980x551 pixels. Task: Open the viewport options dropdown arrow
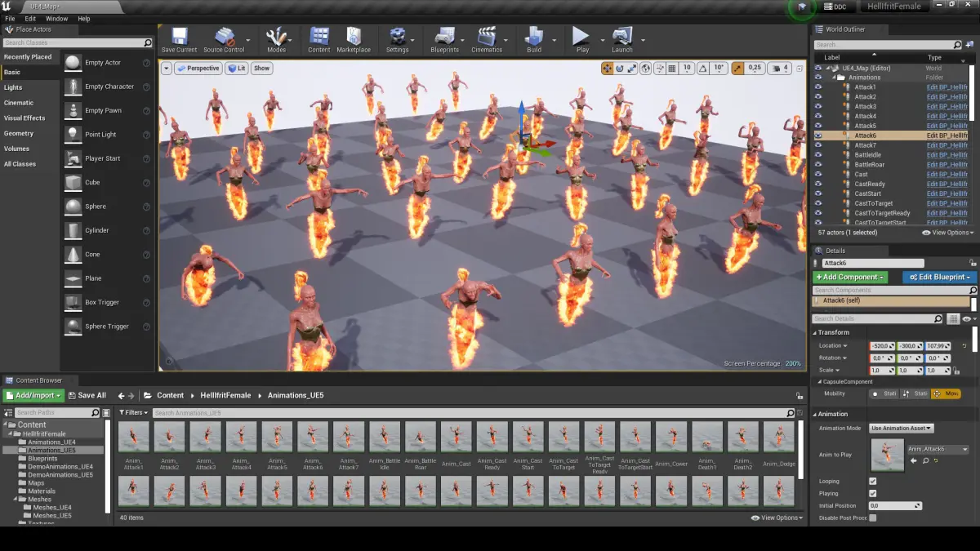tap(167, 69)
